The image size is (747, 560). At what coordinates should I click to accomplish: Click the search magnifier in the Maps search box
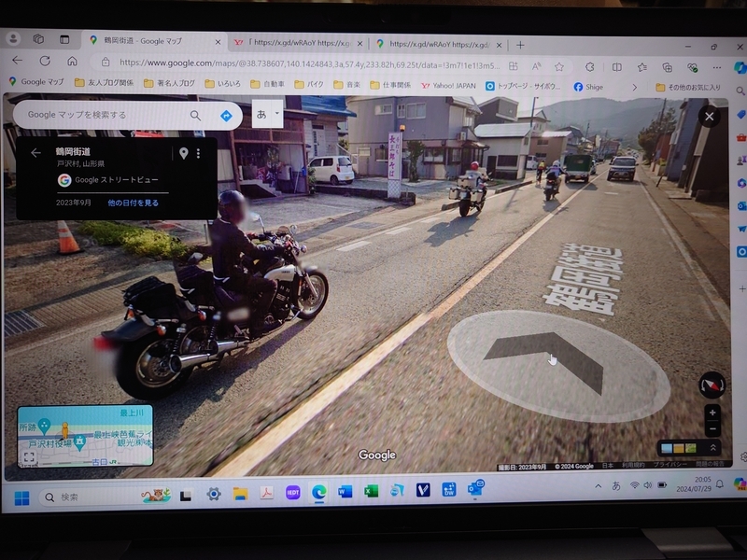point(195,115)
